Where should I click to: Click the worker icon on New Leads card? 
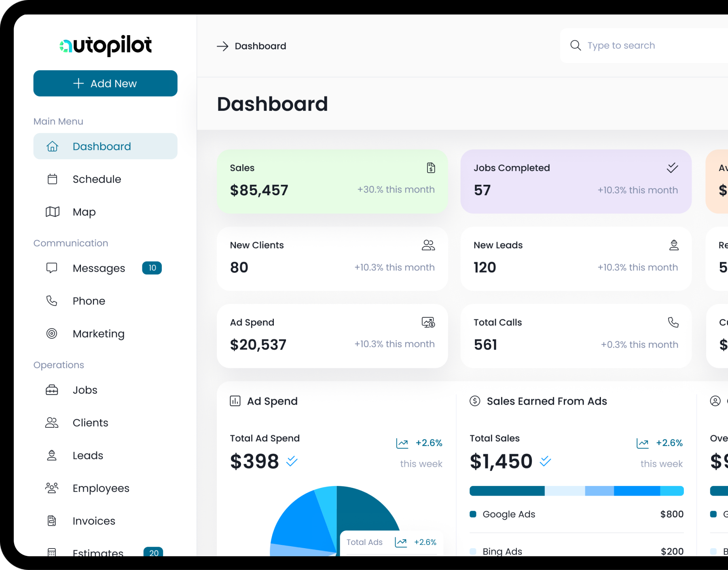pyautogui.click(x=674, y=245)
